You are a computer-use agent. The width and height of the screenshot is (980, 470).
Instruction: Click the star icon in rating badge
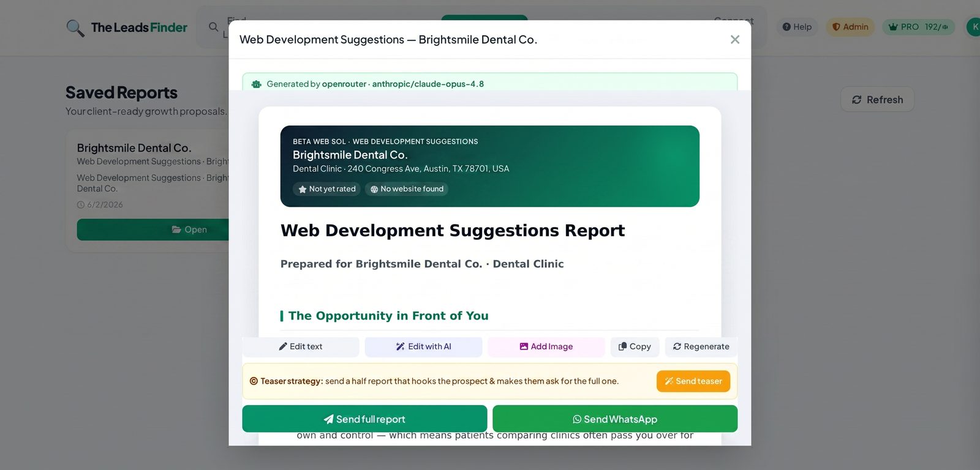pos(303,190)
